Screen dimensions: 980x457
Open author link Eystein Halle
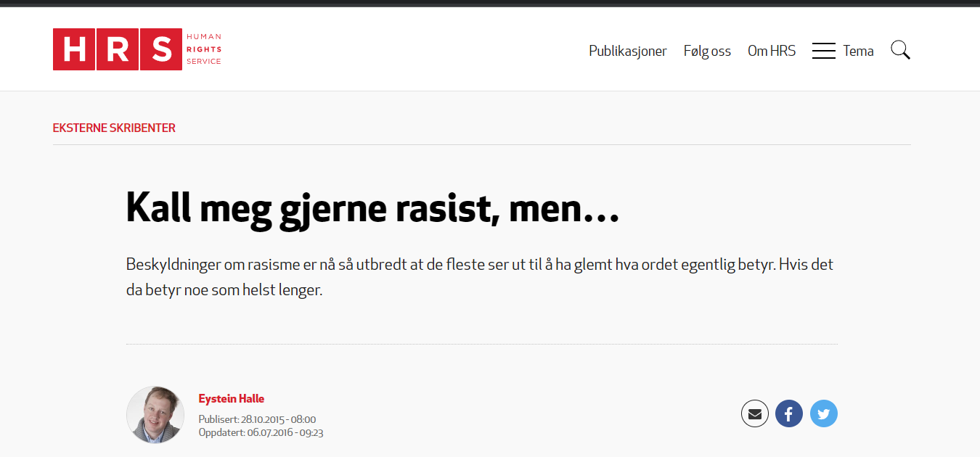click(232, 399)
